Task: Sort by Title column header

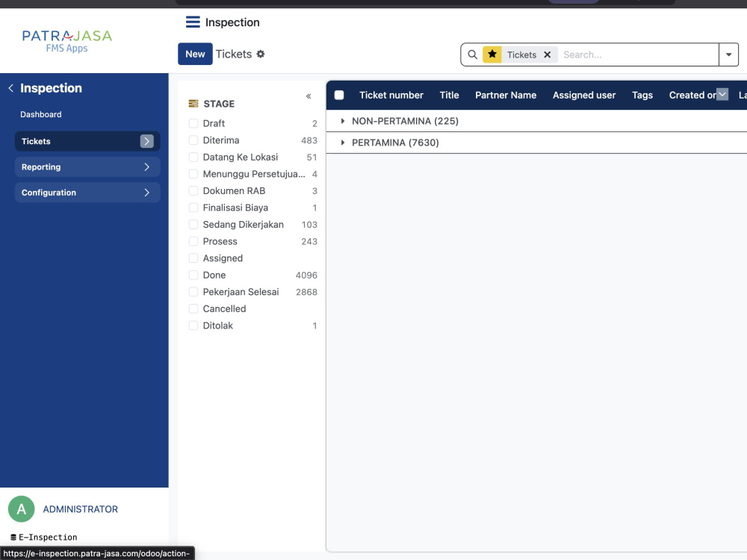Action: pyautogui.click(x=449, y=95)
